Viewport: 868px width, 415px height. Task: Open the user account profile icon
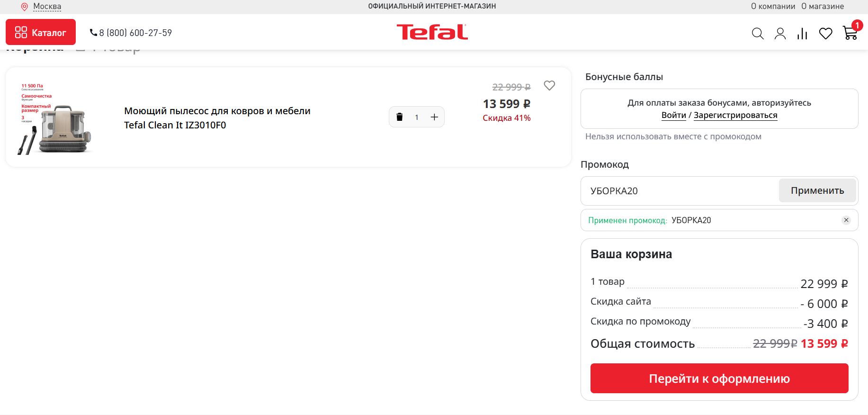click(780, 34)
